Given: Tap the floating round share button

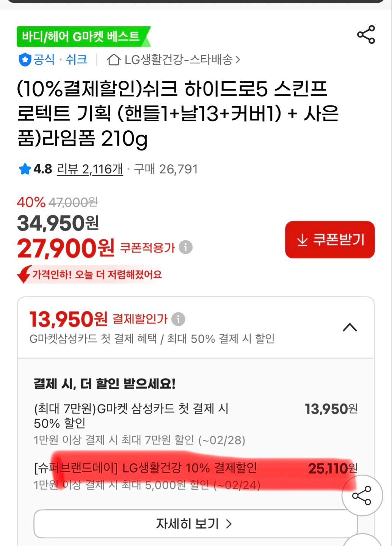Looking at the screenshot, I should [x=362, y=496].
